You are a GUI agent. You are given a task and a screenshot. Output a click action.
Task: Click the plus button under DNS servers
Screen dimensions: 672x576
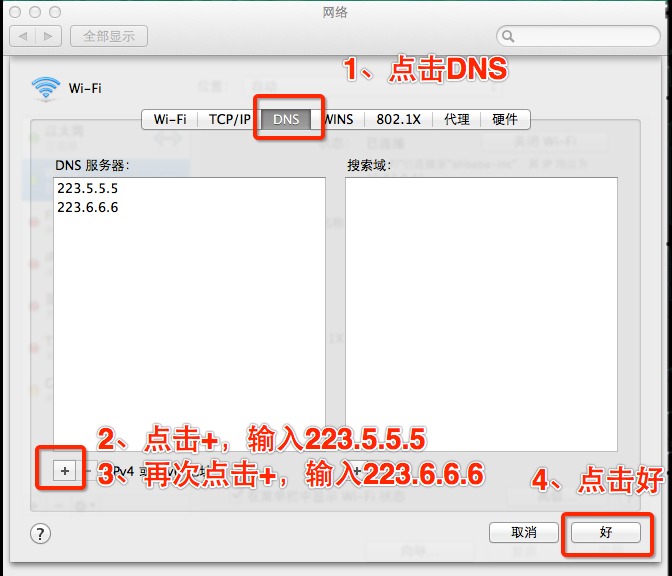pyautogui.click(x=65, y=471)
